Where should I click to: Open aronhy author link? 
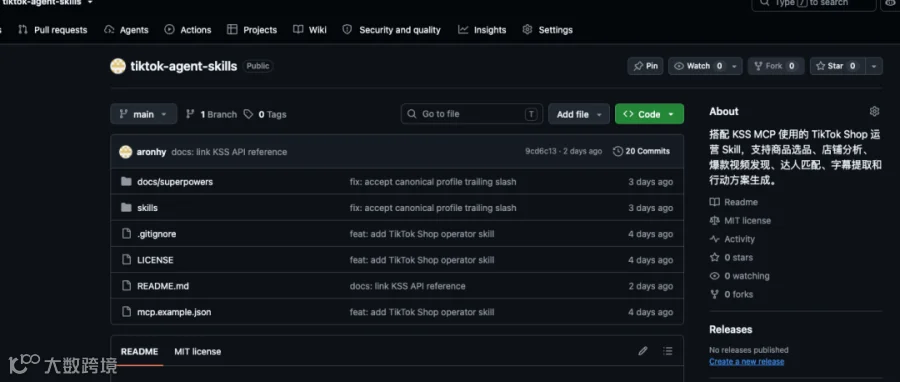click(152, 152)
